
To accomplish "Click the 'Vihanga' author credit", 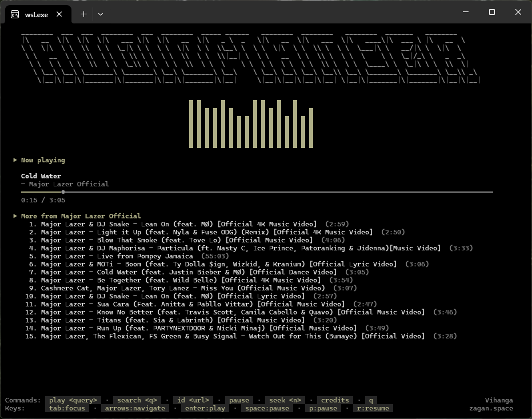I will [499, 400].
